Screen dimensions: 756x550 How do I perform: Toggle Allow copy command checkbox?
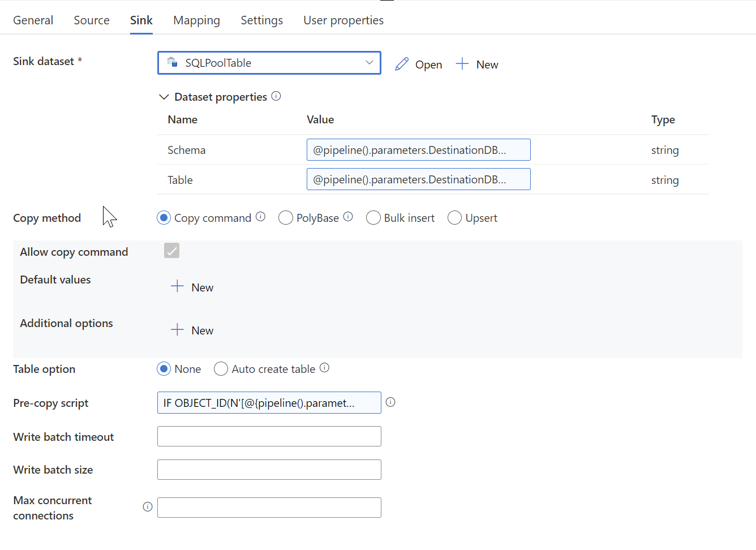(x=172, y=251)
